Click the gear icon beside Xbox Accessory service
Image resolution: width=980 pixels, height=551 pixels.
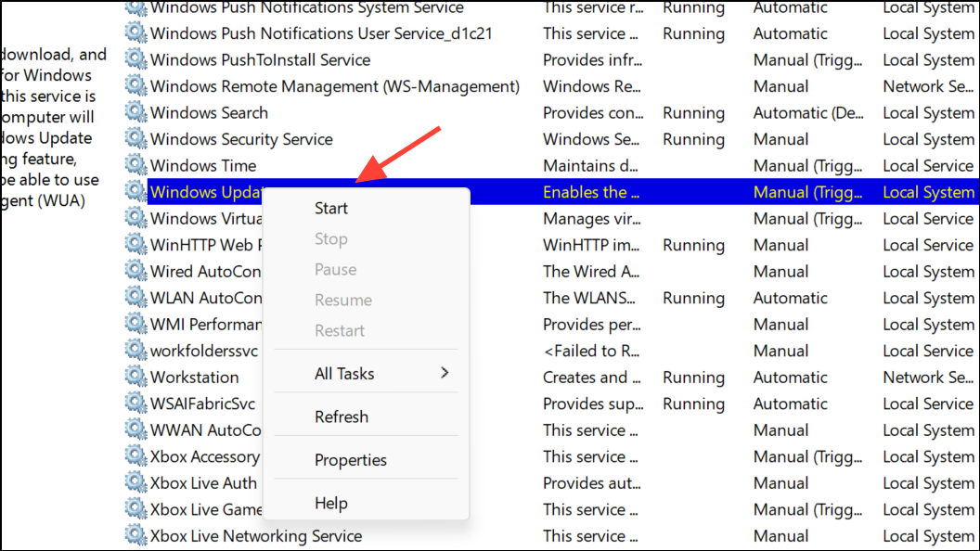135,456
